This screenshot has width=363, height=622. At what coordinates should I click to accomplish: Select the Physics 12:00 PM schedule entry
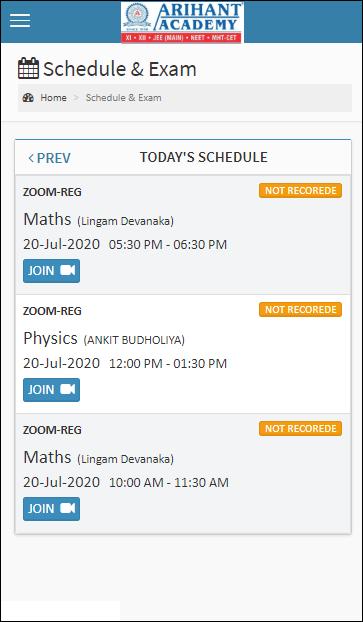pyautogui.click(x=183, y=354)
